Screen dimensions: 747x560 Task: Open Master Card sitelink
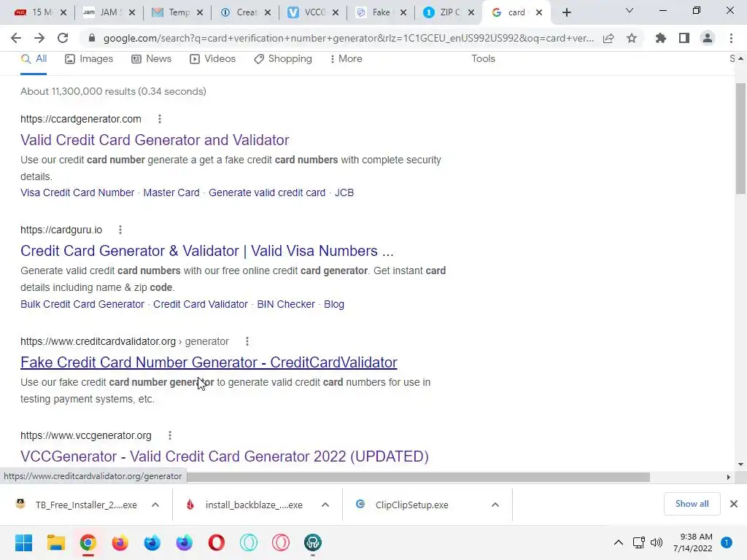click(171, 192)
